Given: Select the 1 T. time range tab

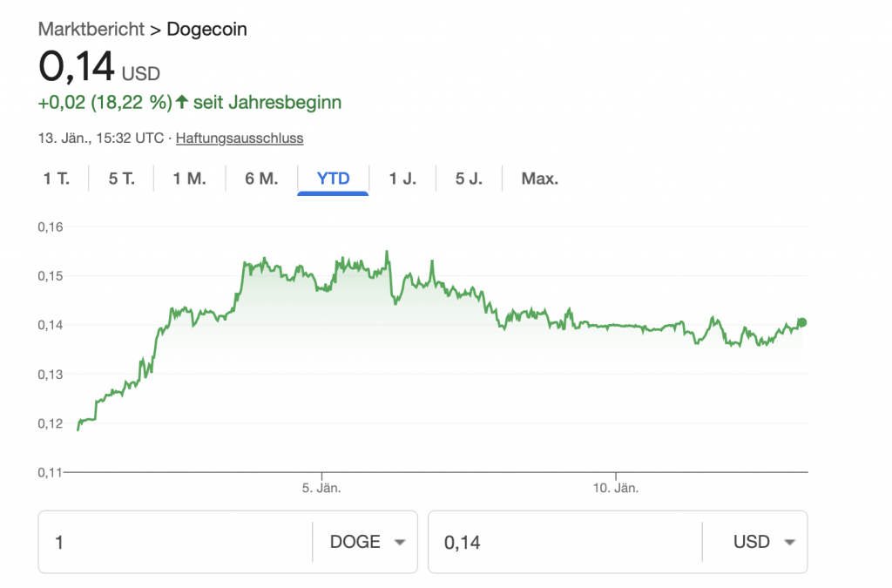Looking at the screenshot, I should coord(56,179).
